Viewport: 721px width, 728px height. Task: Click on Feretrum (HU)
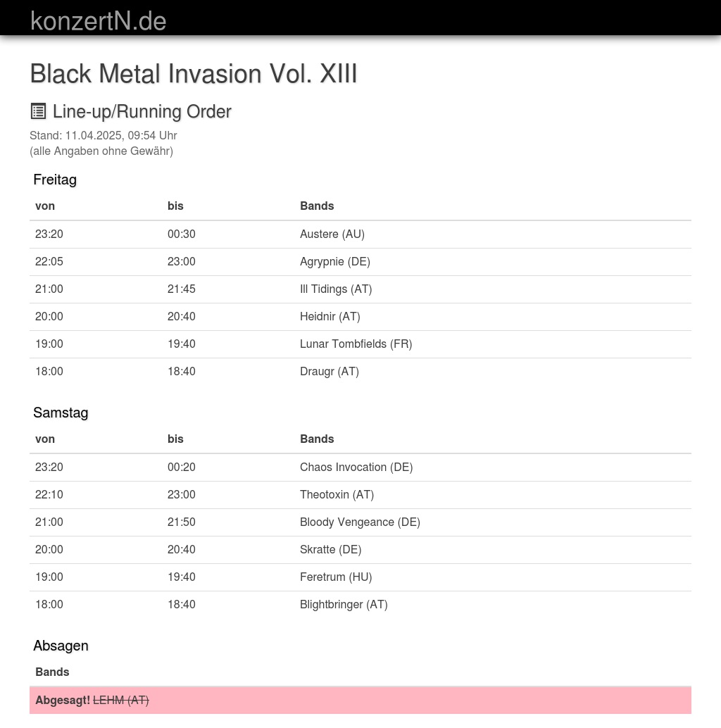[x=335, y=577]
